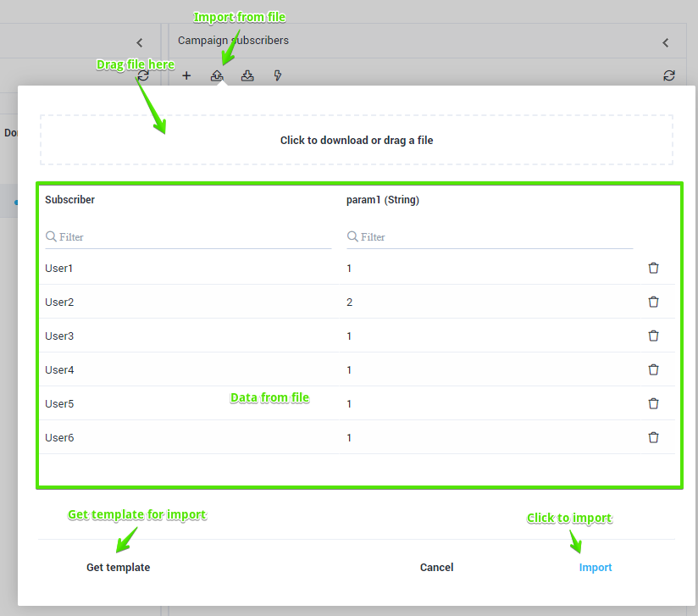The height and width of the screenshot is (616, 698).
Task: Collapse the Campaign subscribers panel chevron
Action: coord(666,42)
